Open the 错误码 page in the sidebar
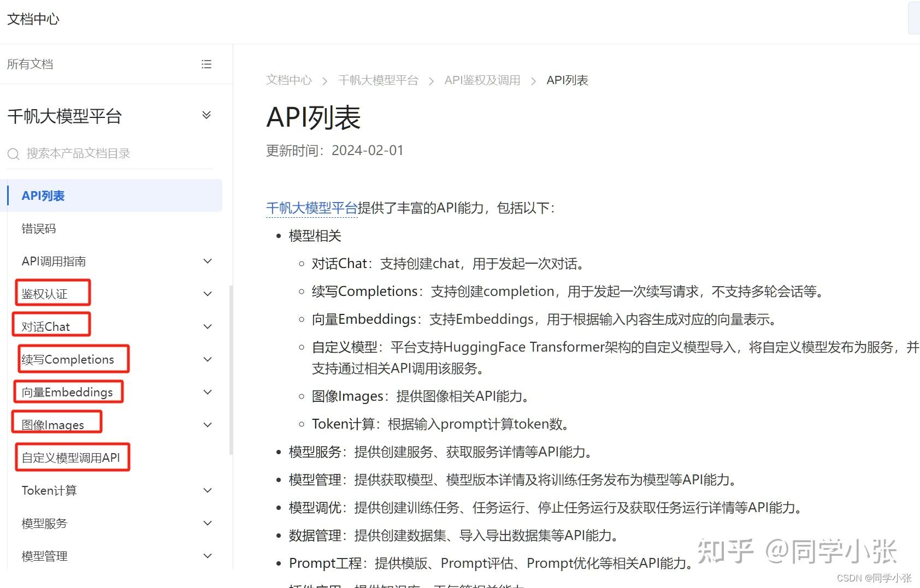This screenshot has width=920, height=588. (x=39, y=228)
